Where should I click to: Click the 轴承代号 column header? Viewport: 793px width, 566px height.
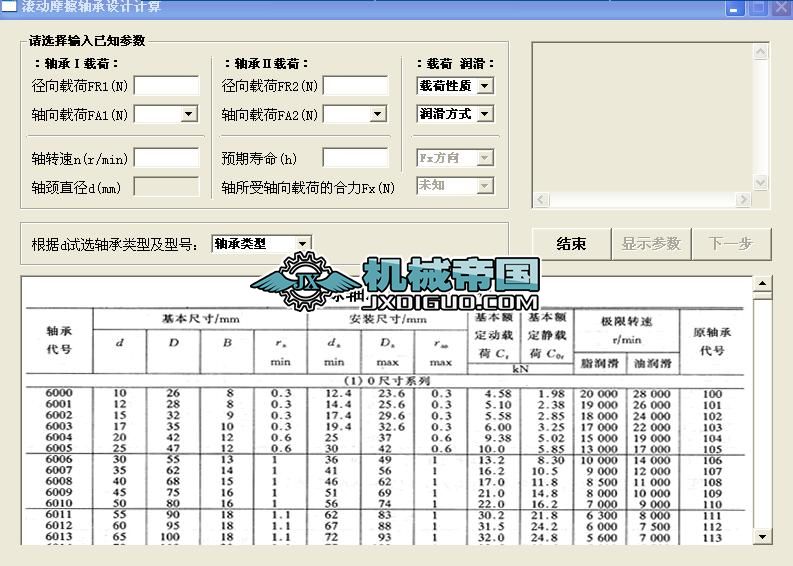[x=59, y=340]
